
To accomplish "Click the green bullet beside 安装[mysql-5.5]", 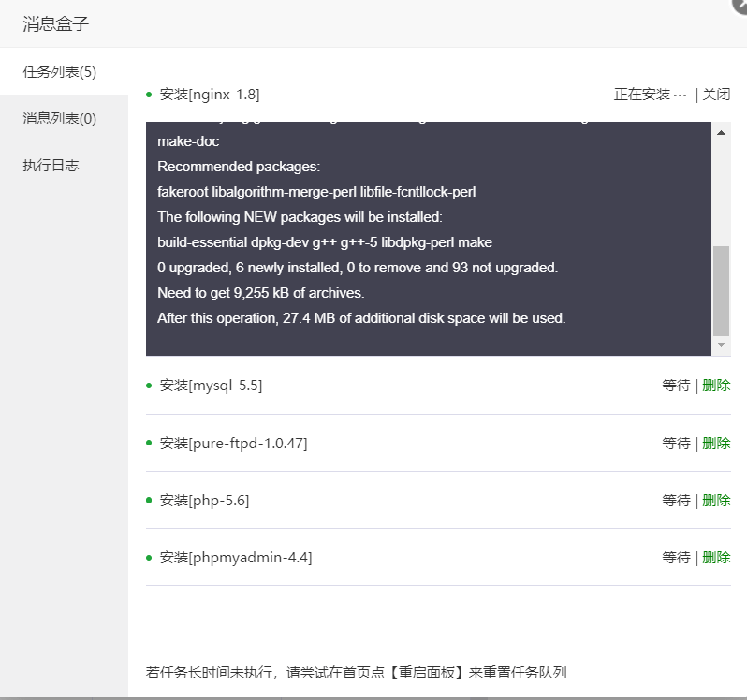I will [149, 386].
